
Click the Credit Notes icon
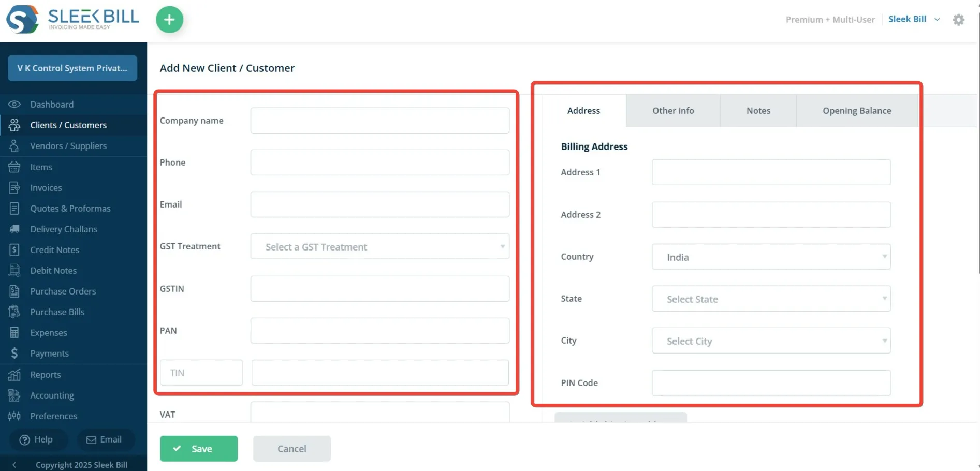[14, 249]
